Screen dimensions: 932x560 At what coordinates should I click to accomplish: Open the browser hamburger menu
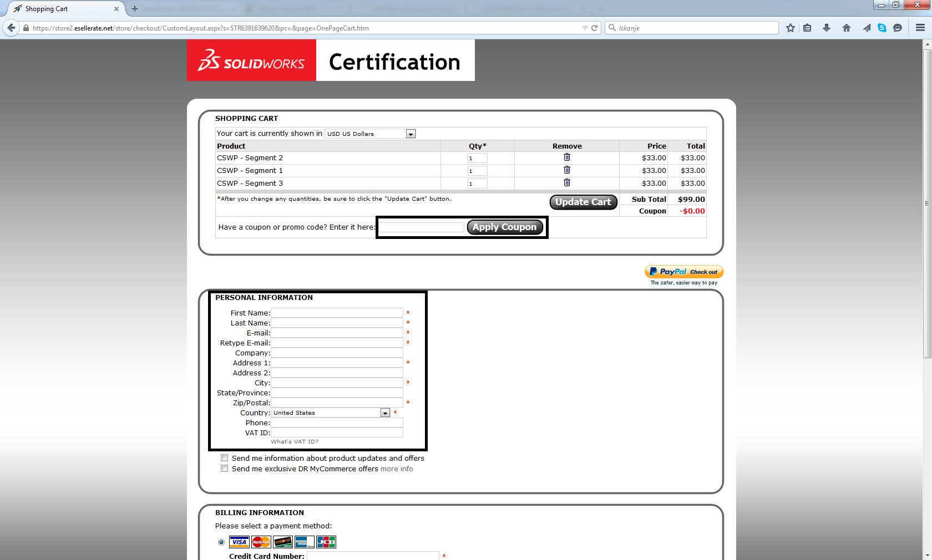click(x=920, y=28)
